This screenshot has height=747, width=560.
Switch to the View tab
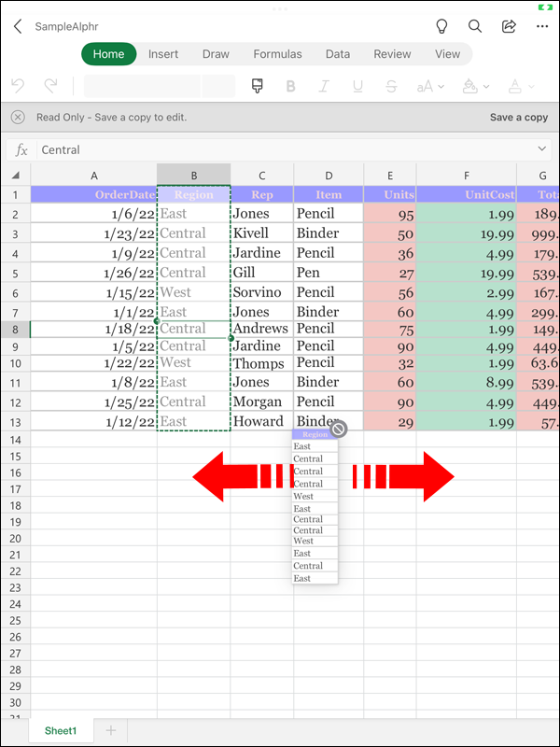click(x=447, y=54)
